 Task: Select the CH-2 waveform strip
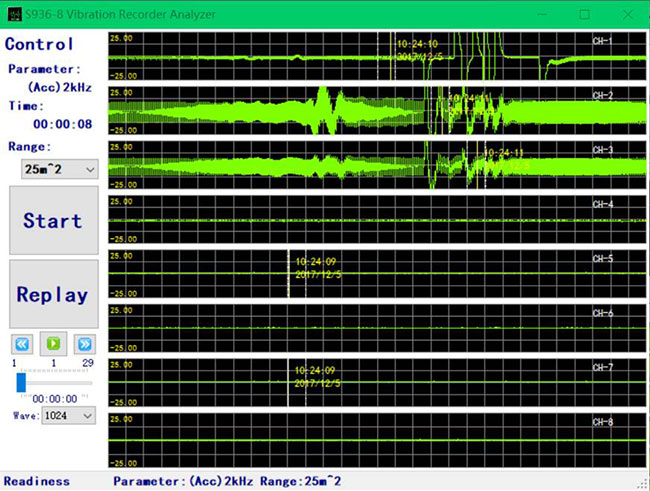pos(250,111)
